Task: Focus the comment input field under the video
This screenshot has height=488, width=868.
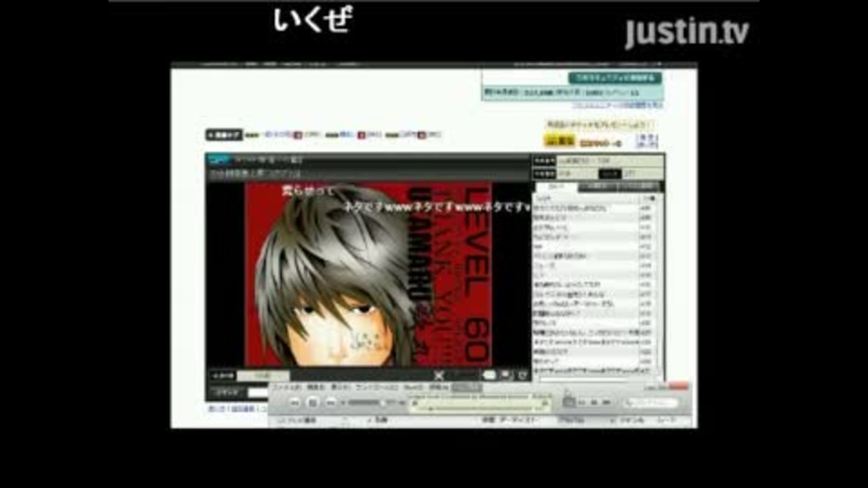Action: (x=258, y=393)
